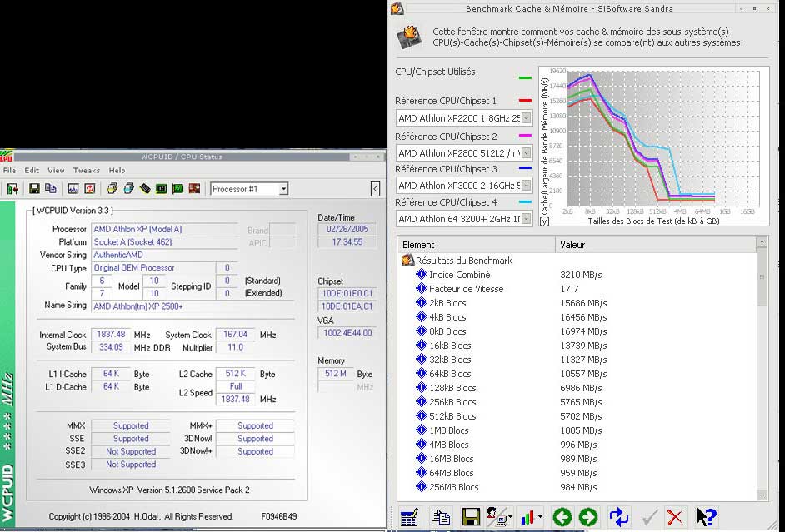Click the System Bus value 334.09

pyautogui.click(x=111, y=346)
